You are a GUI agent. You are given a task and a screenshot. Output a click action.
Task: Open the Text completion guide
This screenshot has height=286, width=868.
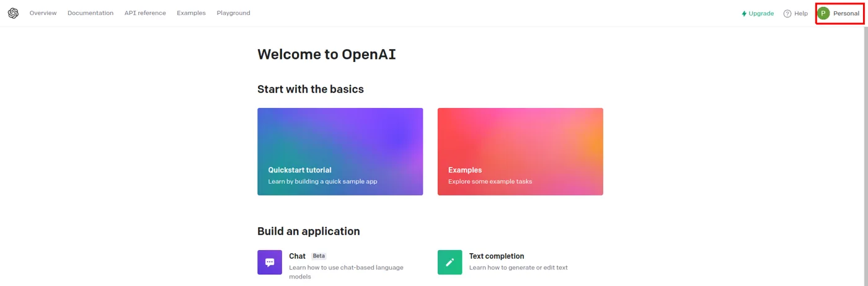click(497, 256)
